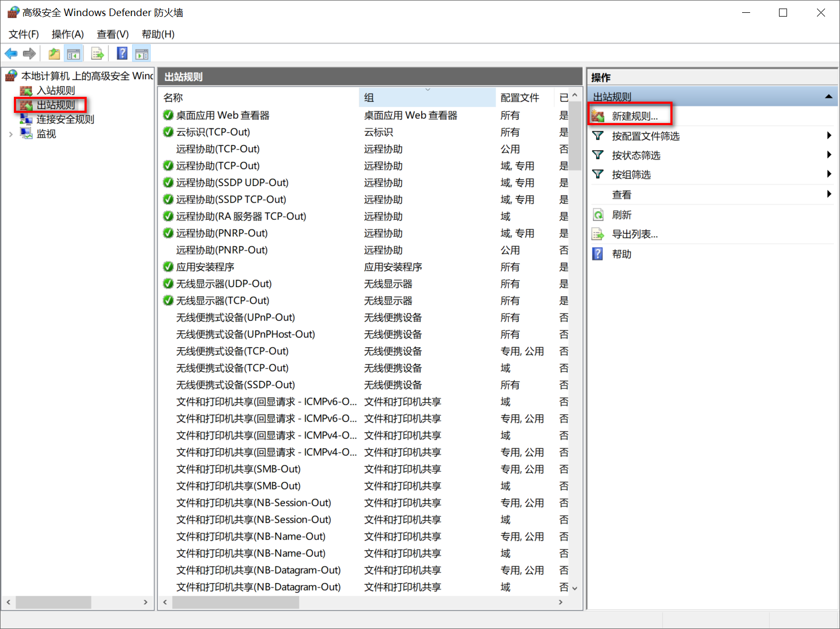Expand the 监视 tree node
Viewport: 840px width, 629px height.
[x=11, y=134]
